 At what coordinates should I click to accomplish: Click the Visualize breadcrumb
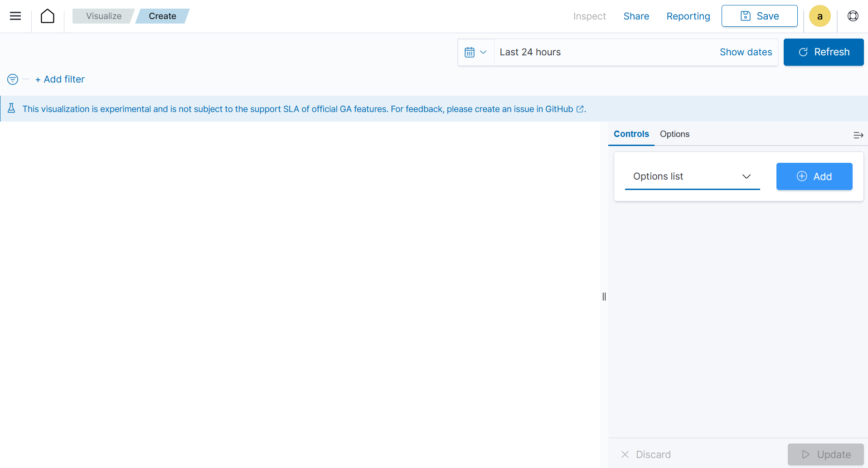pos(104,16)
